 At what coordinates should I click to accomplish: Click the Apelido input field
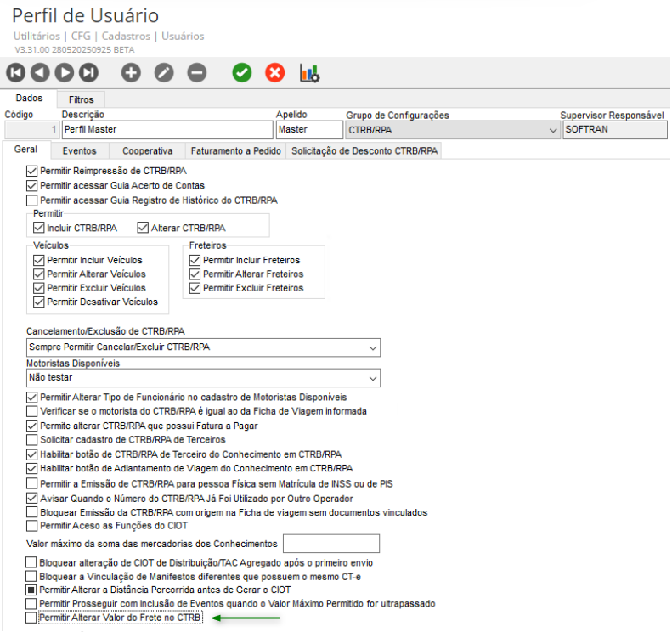[x=309, y=129]
